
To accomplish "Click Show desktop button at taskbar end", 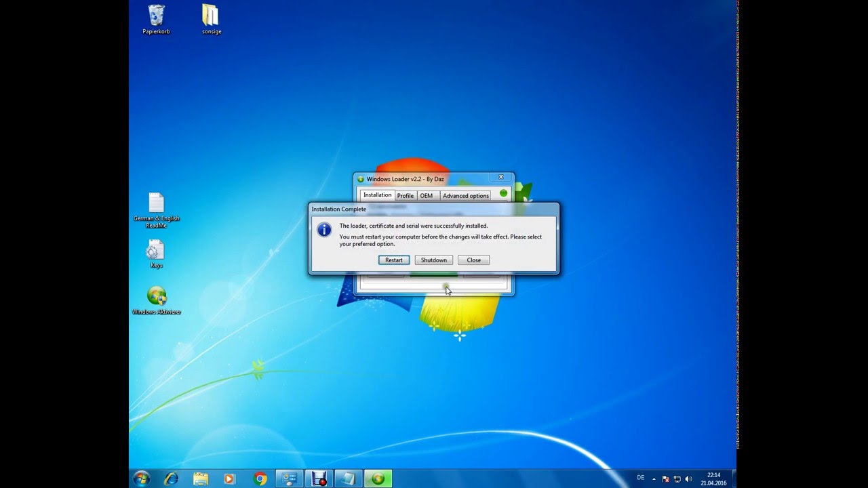I will click(x=734, y=479).
